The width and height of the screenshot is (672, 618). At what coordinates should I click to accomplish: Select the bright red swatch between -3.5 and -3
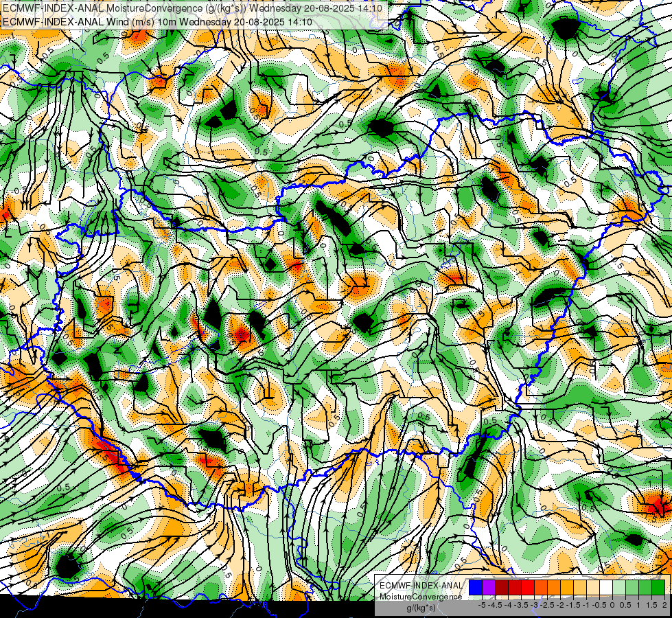coord(528,588)
